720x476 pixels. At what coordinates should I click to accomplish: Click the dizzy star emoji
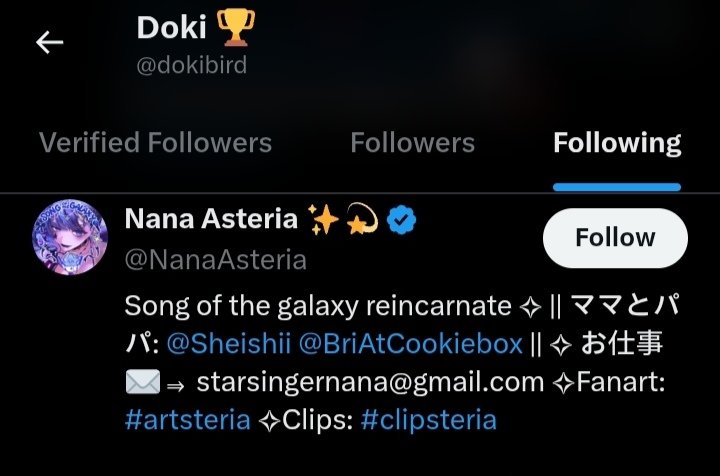coord(363,219)
